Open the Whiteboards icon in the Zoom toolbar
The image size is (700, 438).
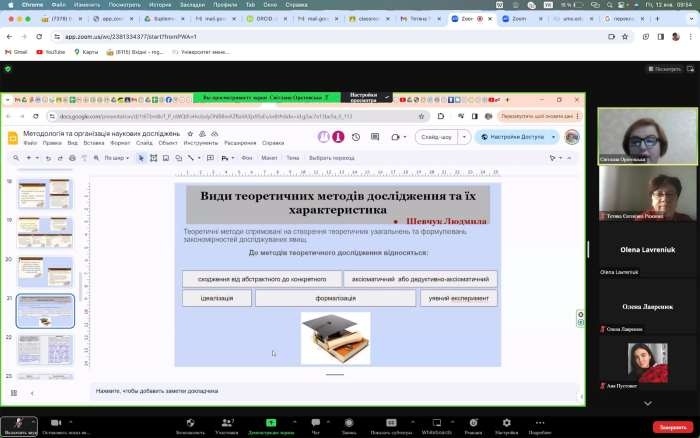point(437,423)
